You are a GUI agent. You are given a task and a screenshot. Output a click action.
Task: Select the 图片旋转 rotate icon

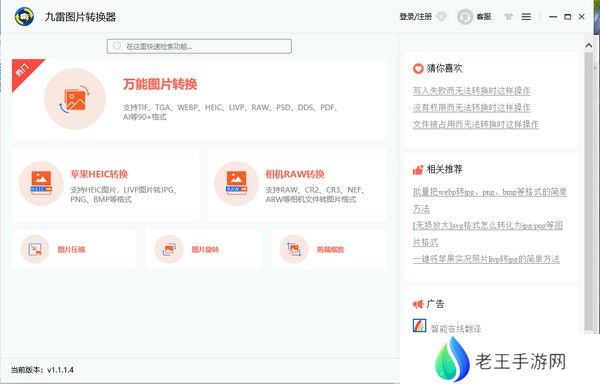[169, 249]
